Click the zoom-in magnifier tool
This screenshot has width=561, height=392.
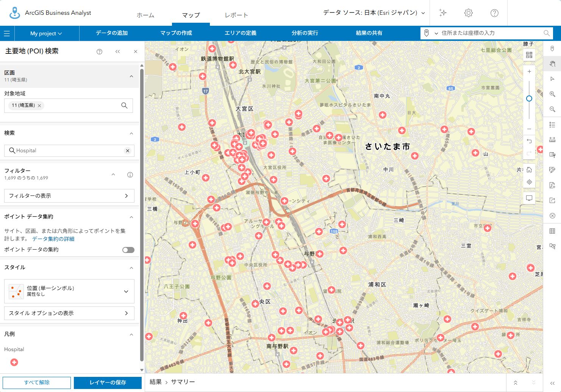[552, 94]
